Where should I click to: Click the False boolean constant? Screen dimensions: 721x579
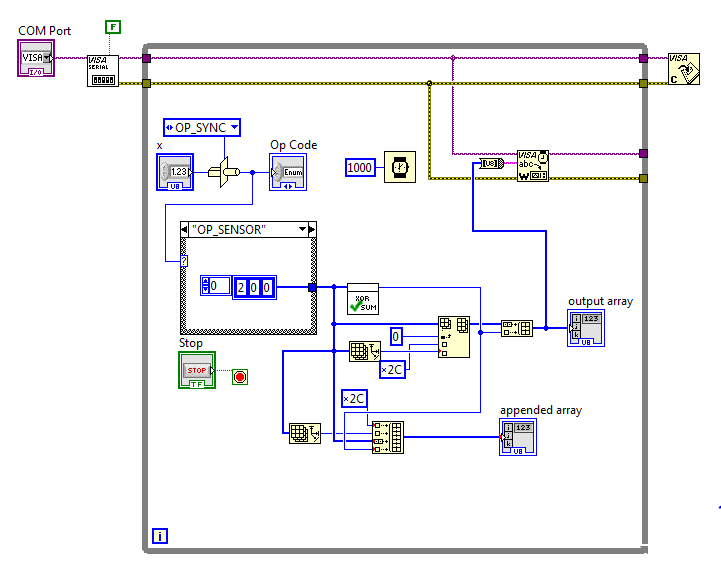pos(113,27)
